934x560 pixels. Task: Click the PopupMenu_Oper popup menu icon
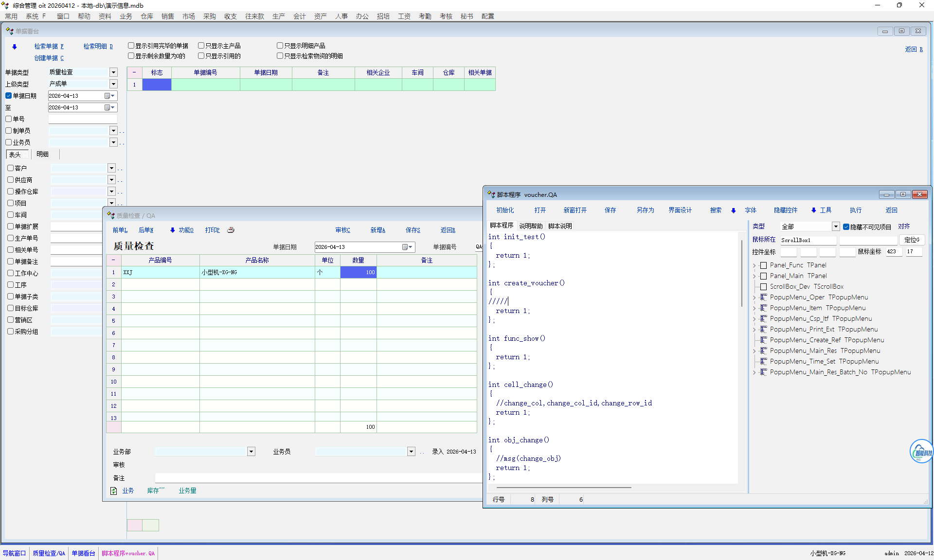coord(763,297)
